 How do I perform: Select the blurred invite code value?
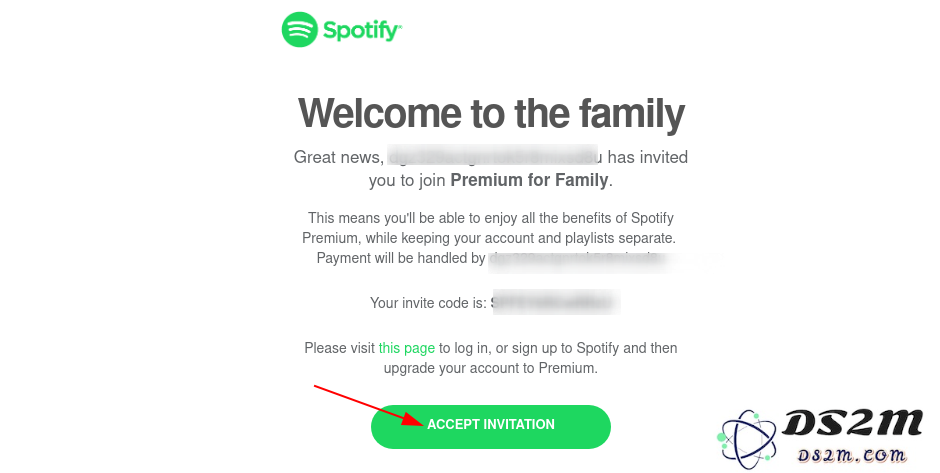555,303
